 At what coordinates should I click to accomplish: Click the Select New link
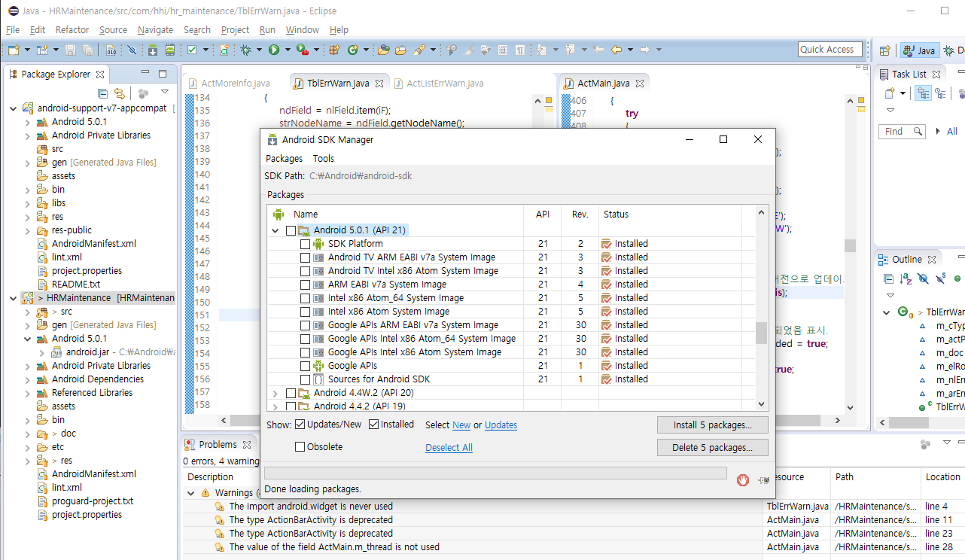(461, 425)
